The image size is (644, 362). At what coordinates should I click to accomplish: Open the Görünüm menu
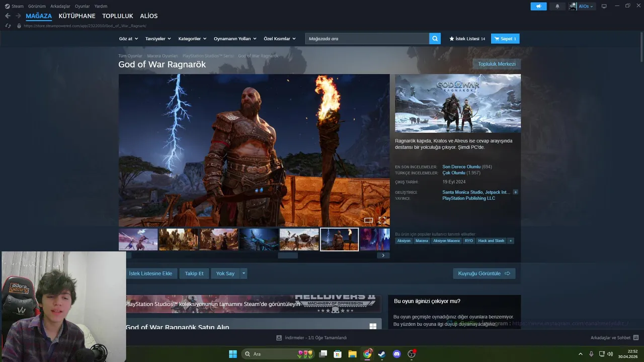[37, 6]
